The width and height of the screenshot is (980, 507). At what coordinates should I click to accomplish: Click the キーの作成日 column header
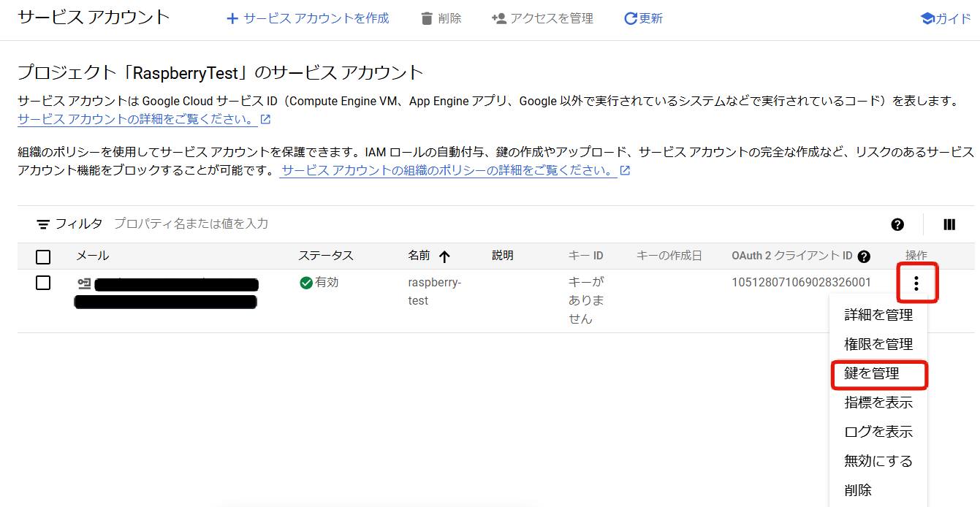(669, 256)
